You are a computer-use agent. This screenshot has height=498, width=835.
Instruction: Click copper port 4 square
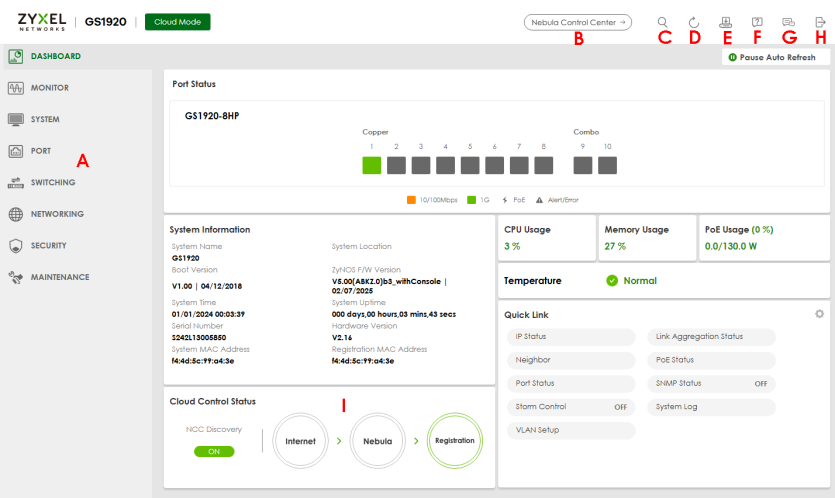445,165
